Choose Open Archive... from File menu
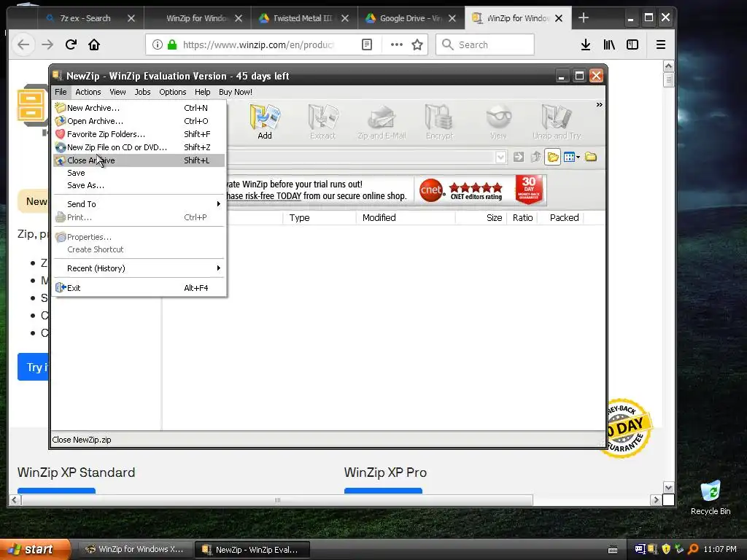The image size is (747, 560). tap(139, 121)
